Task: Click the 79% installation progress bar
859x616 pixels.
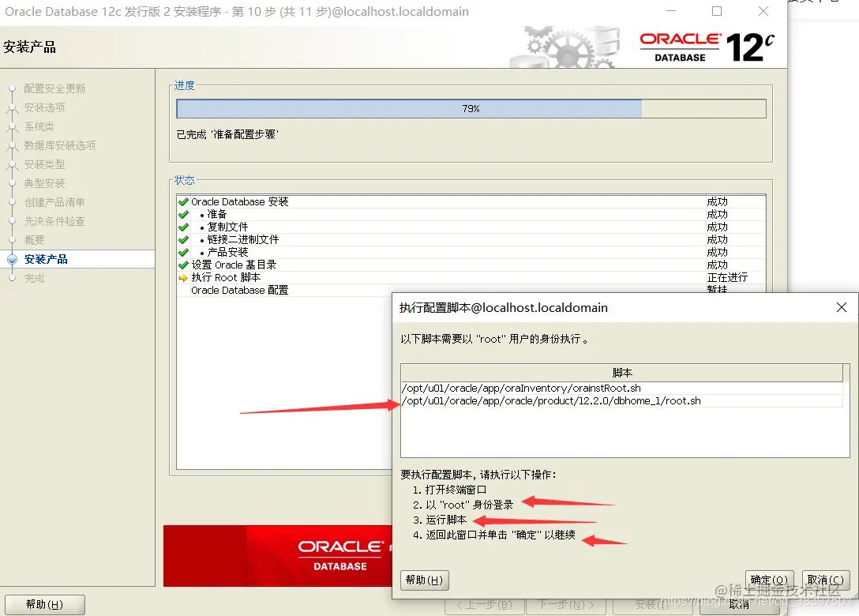Action: [x=471, y=108]
